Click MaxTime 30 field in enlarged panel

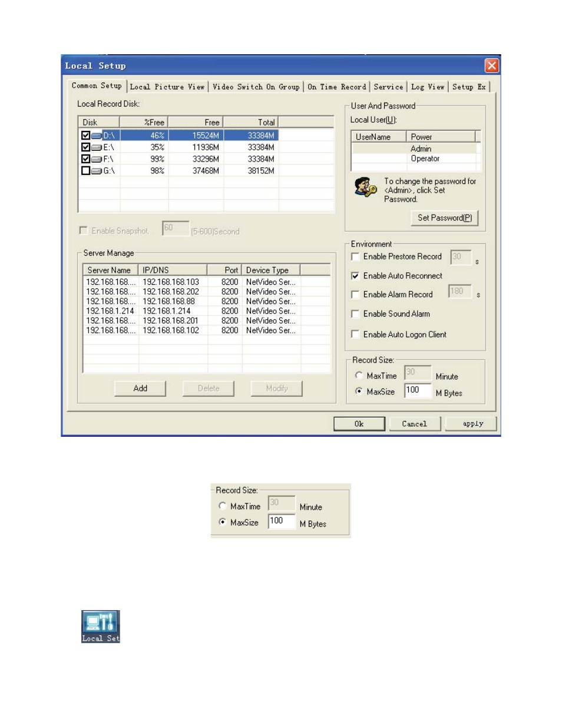pos(282,503)
